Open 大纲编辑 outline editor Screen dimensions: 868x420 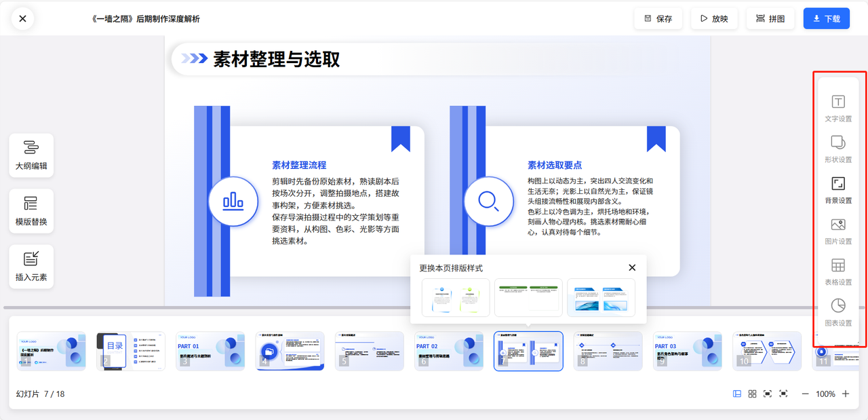pos(31,155)
